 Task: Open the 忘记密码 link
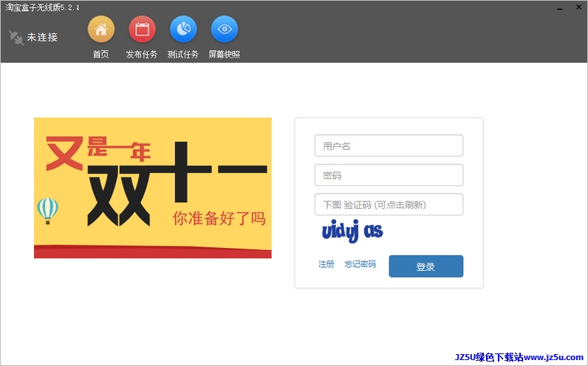pyautogui.click(x=360, y=264)
